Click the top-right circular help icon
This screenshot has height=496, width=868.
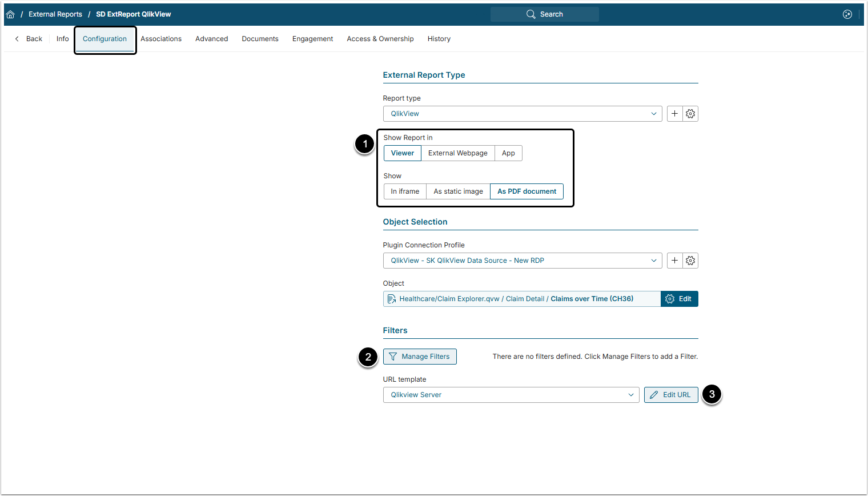click(x=847, y=14)
